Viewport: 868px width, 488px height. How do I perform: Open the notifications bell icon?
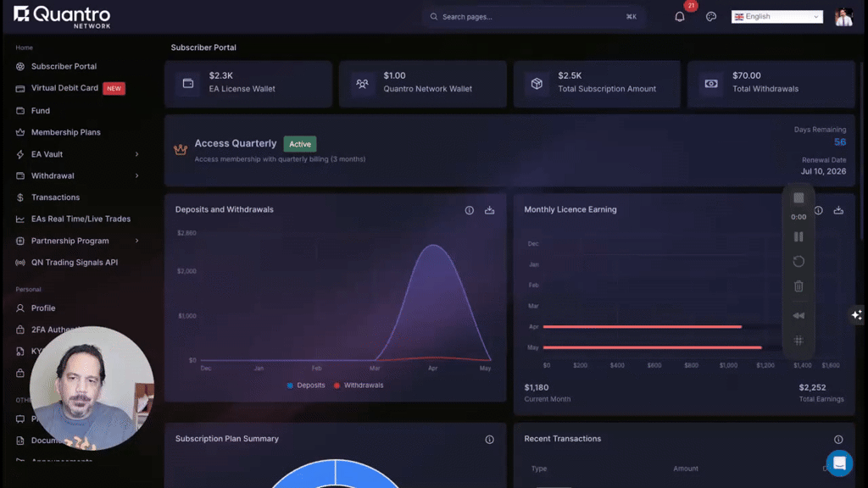point(679,17)
